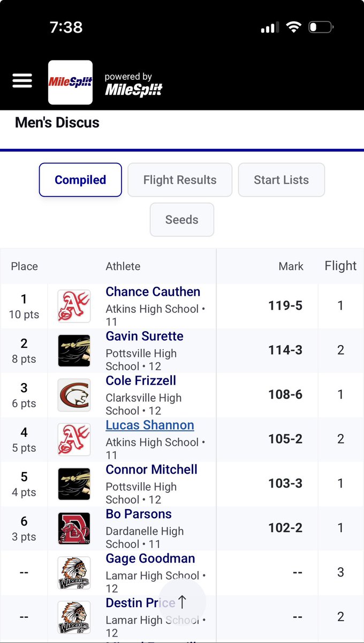Image resolution: width=364 pixels, height=643 pixels.
Task: Tap the scroll-to-top arrow button
Action: point(182,602)
